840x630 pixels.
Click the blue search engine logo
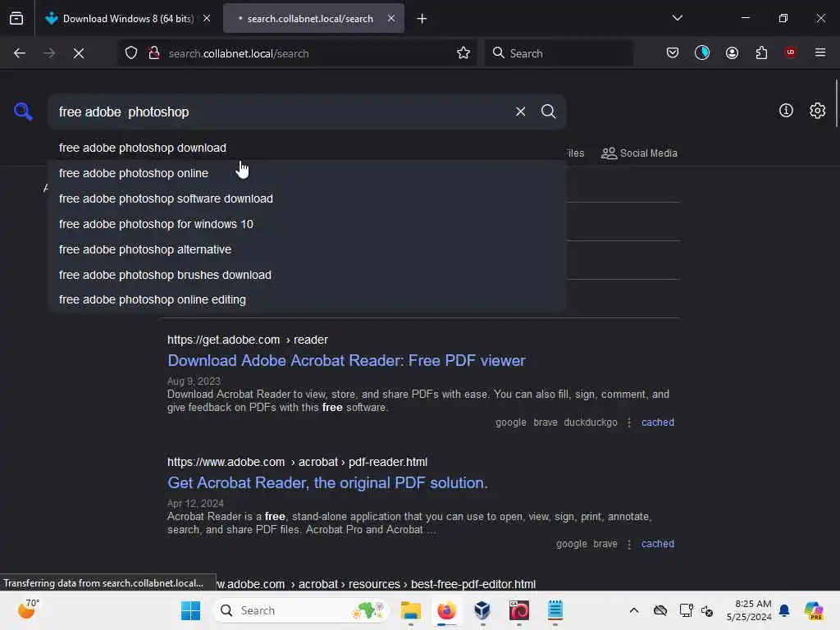click(23, 112)
